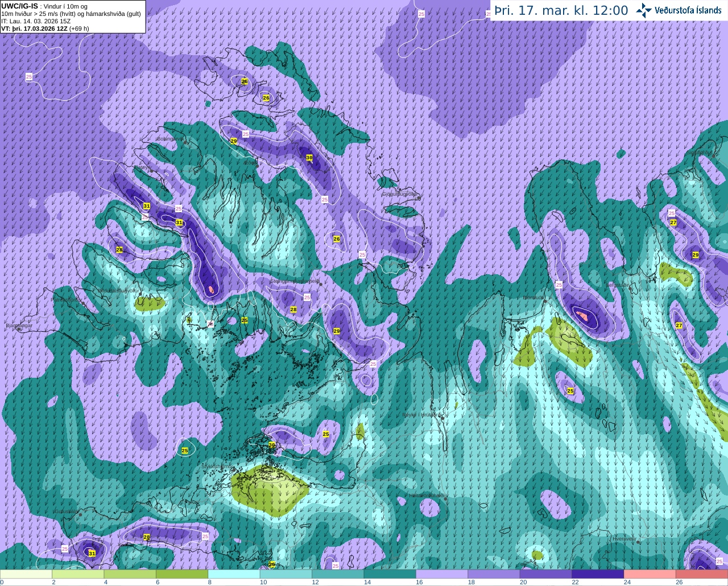The image size is (728, 586).
Task: Pick the 18–20 m/s light purple legend swatch
Action: tap(494, 573)
